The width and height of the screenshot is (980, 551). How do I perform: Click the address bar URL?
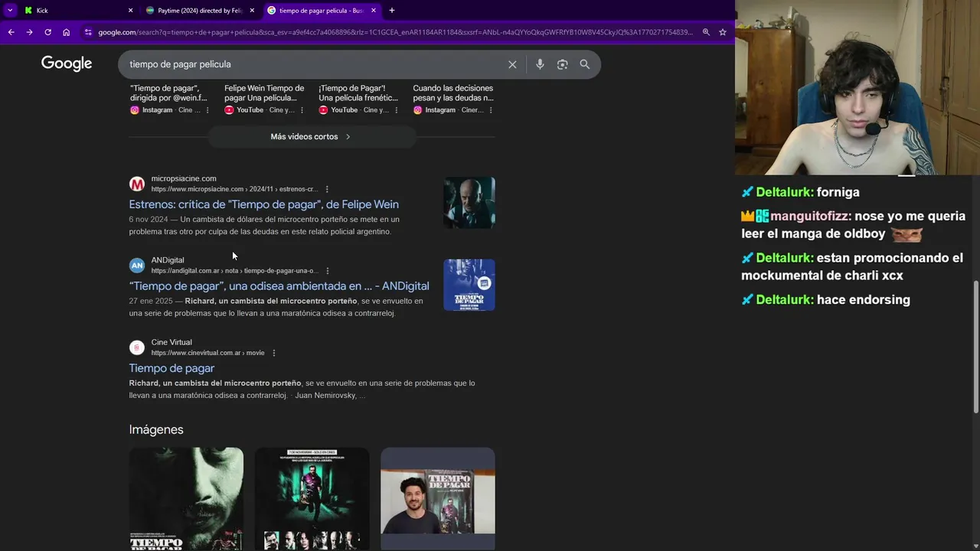pos(395,32)
